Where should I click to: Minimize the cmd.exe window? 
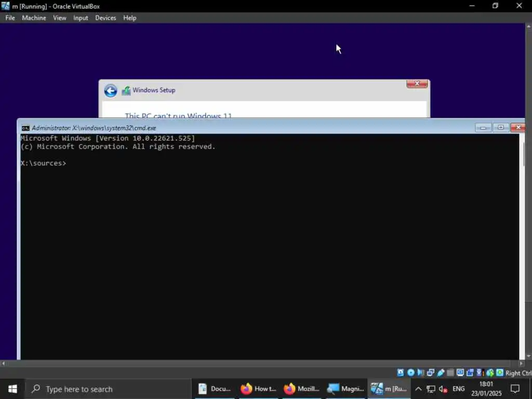[483, 128]
